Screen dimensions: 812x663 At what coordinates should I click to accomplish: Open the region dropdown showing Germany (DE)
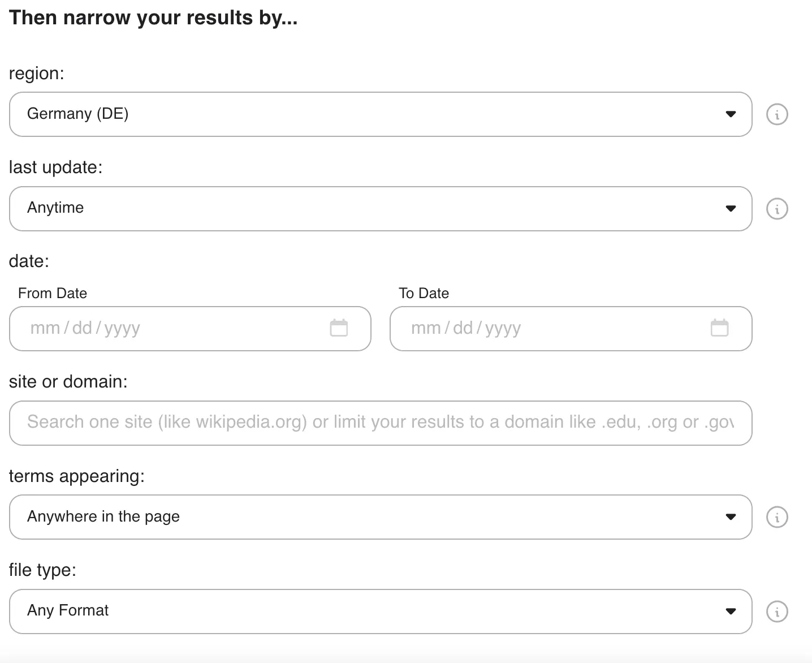coord(380,114)
